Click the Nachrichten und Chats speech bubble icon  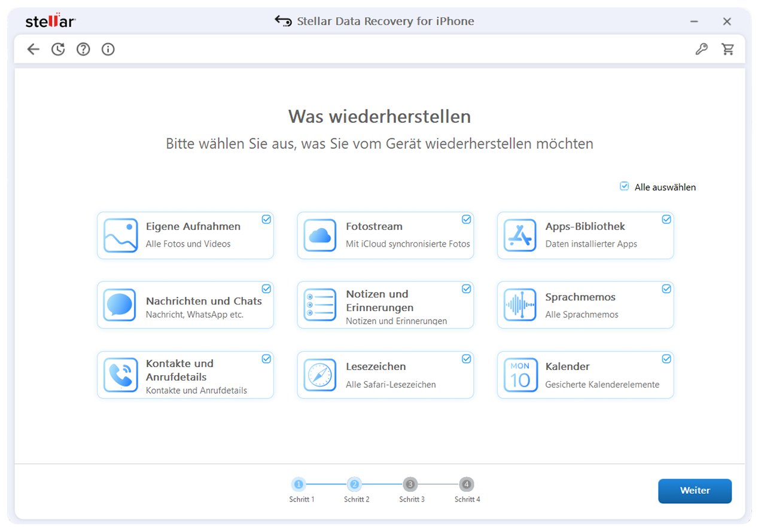120,305
